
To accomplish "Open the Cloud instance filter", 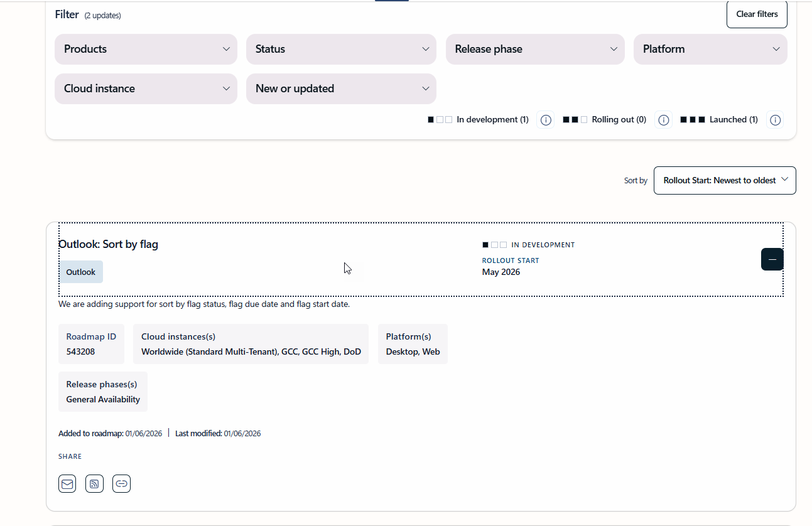I will click(146, 89).
